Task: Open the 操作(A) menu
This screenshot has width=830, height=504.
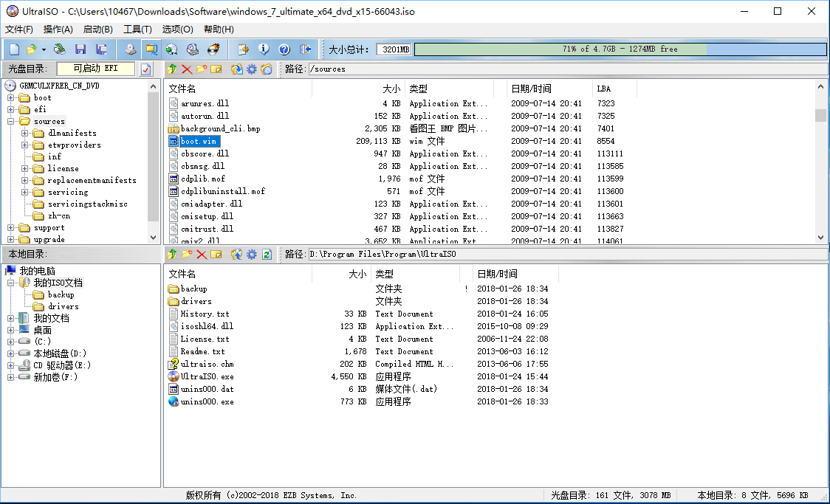Action: click(58, 30)
